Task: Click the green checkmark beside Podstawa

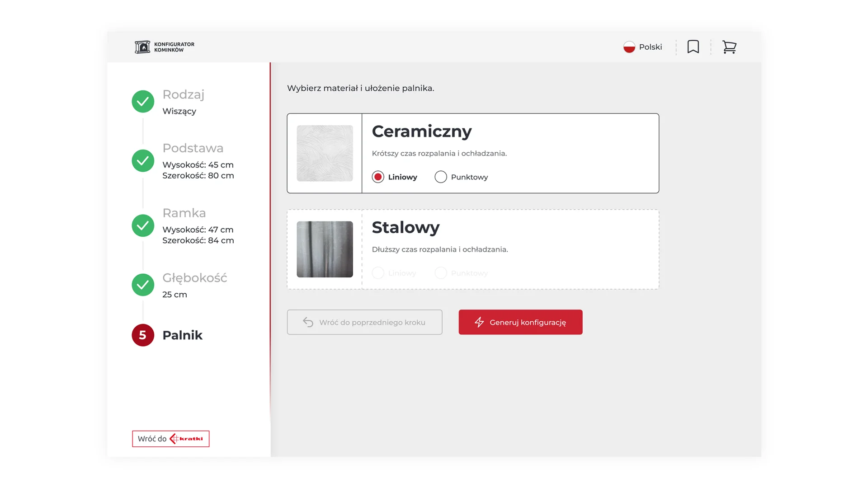Action: tap(143, 161)
